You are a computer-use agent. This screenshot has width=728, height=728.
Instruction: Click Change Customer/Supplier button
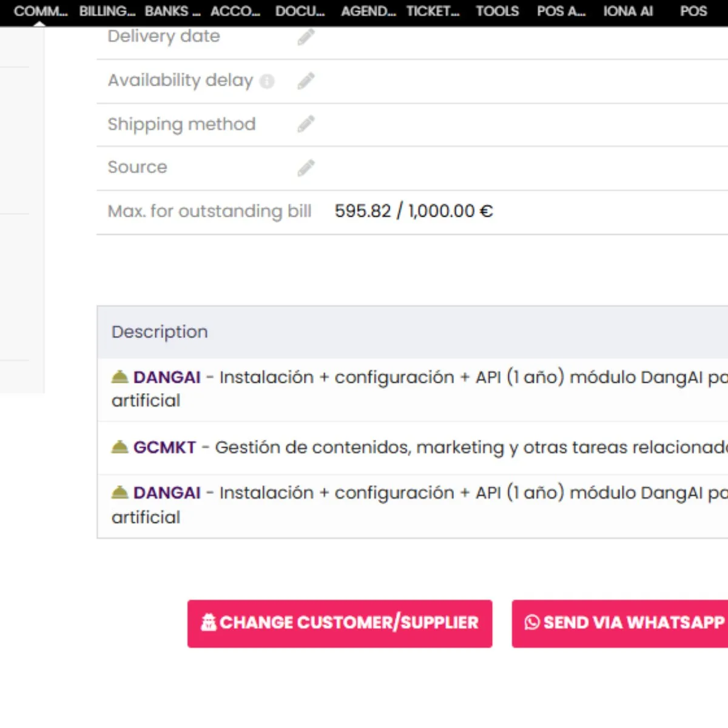[x=340, y=624]
